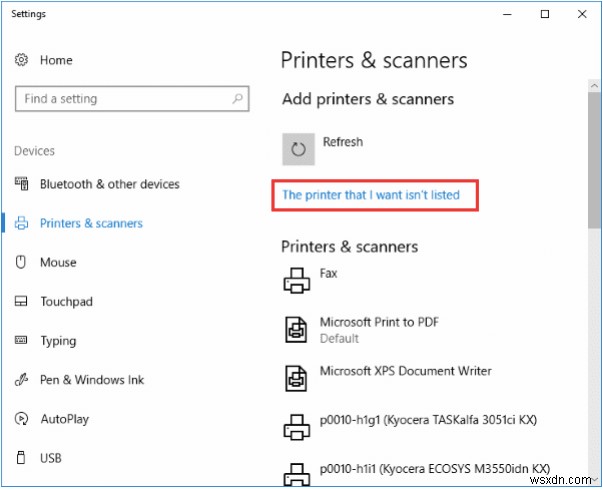Viewport: 603px width, 490px height.
Task: Click the USB icon in sidebar
Action: [21, 458]
